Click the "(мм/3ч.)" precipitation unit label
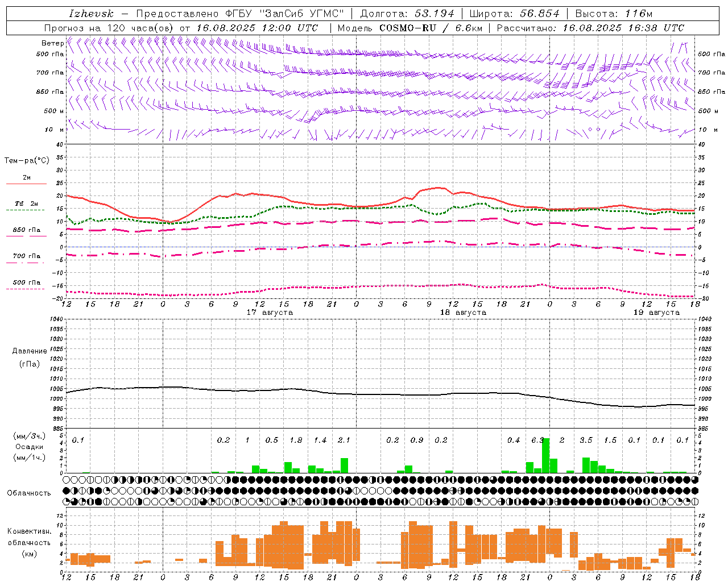Viewport: 728px width, 582px height. (x=30, y=436)
